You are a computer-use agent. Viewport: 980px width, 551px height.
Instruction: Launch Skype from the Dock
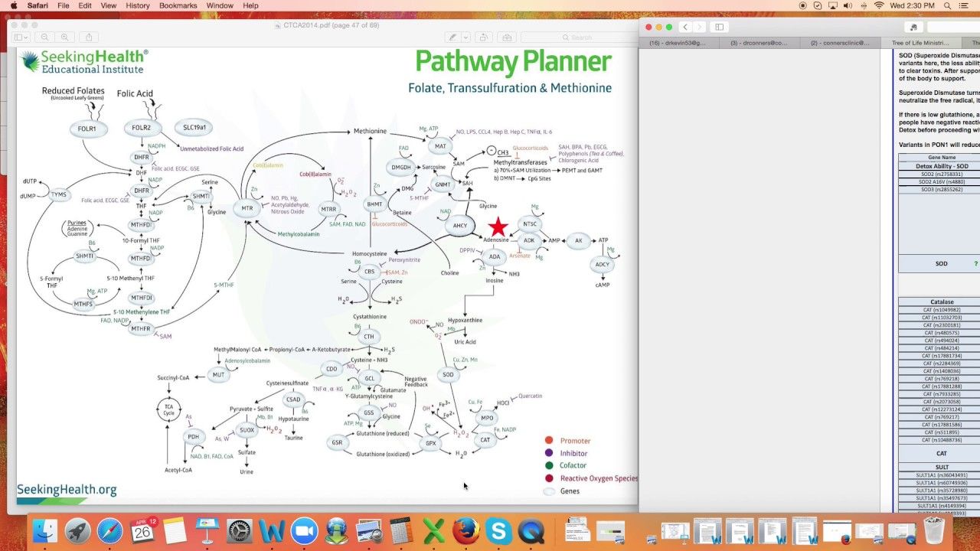[x=498, y=530]
